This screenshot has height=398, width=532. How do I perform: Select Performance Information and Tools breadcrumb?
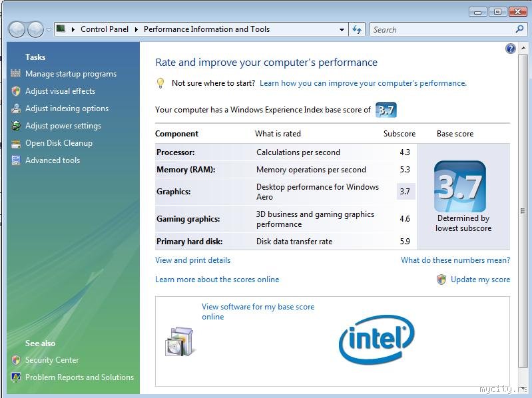206,29
